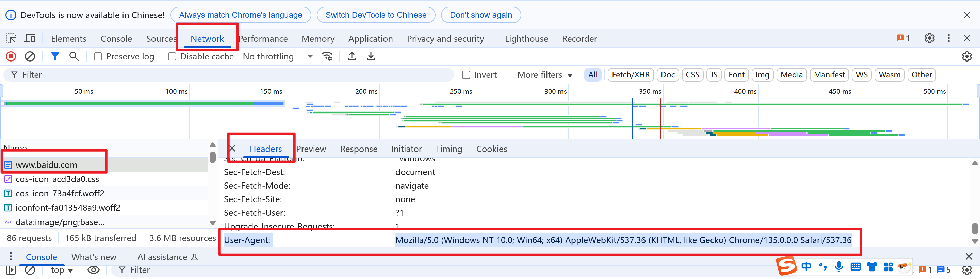Toggle the network filter funnel icon
The height and width of the screenshot is (279, 980).
(55, 57)
